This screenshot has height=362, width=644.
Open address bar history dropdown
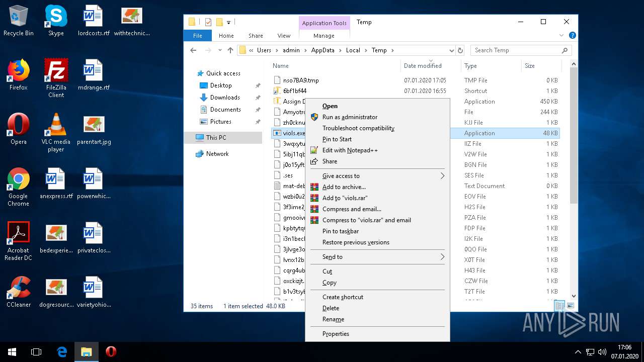[451, 50]
